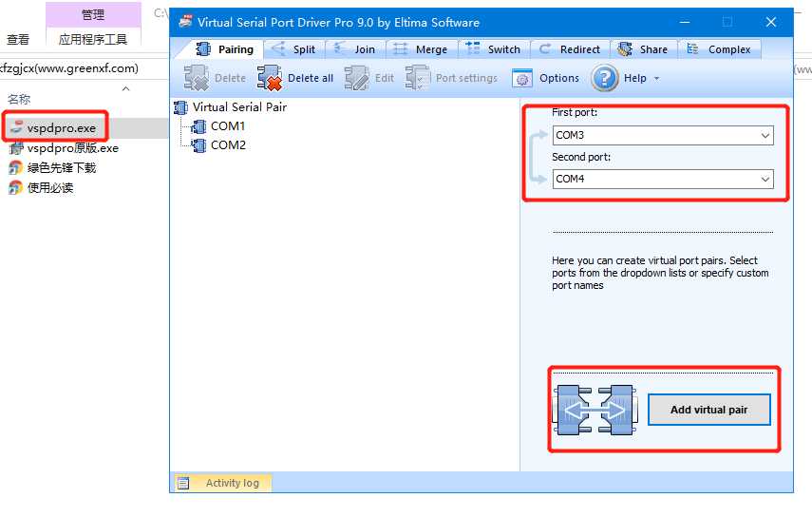Click the Port settings icon
Image resolution: width=812 pixels, height=517 pixels.
[x=417, y=78]
